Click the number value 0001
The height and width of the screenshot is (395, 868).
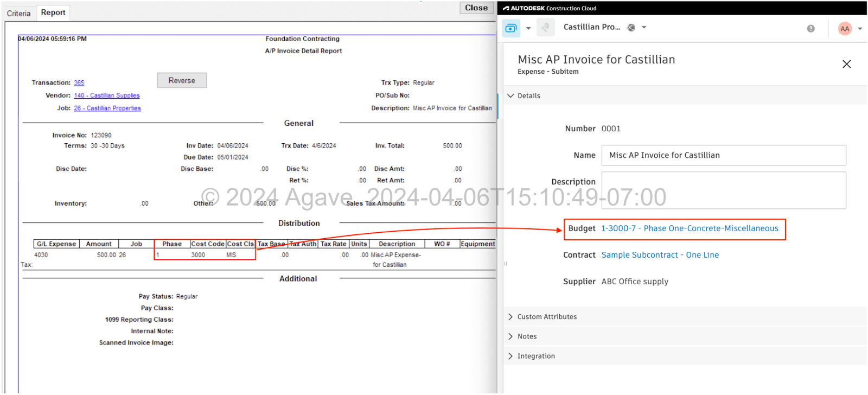pos(611,129)
